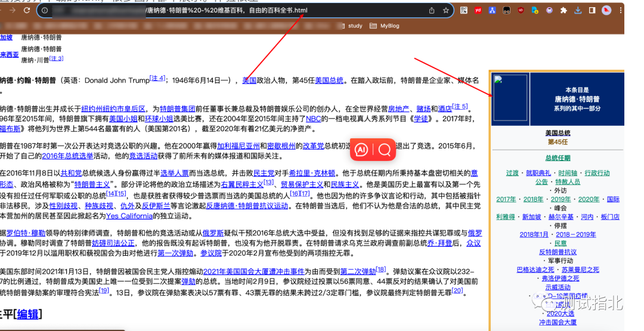View site information icon beside URL
644x331 pixels.
pos(45,11)
